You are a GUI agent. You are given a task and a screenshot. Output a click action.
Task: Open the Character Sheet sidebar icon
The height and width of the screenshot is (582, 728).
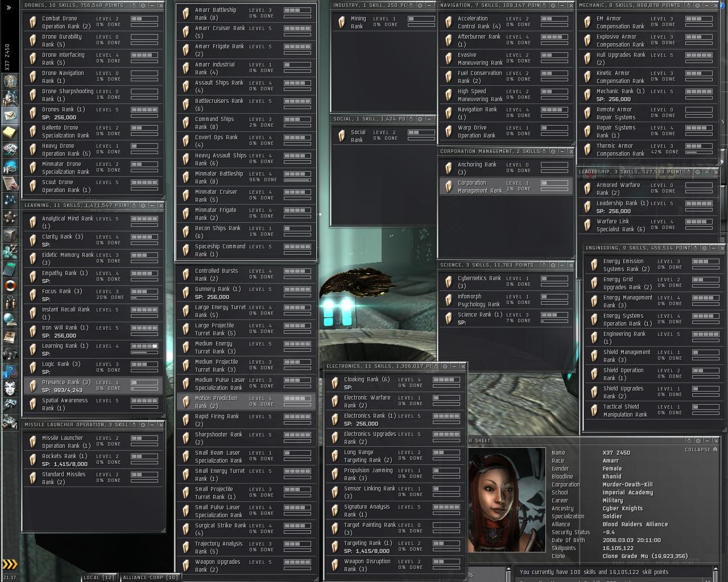click(x=11, y=80)
